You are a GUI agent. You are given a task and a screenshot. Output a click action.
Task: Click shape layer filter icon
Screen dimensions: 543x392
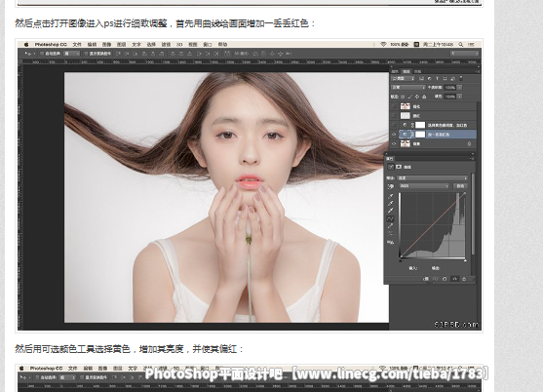coord(445,78)
